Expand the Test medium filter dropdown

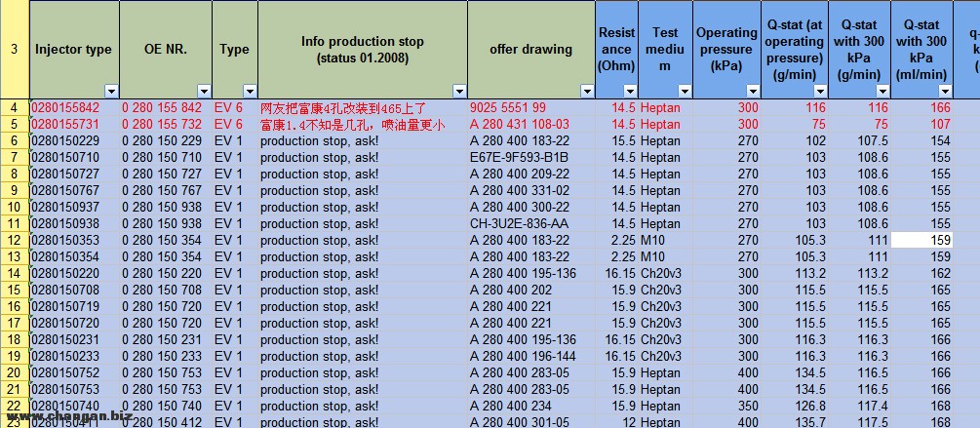click(684, 91)
